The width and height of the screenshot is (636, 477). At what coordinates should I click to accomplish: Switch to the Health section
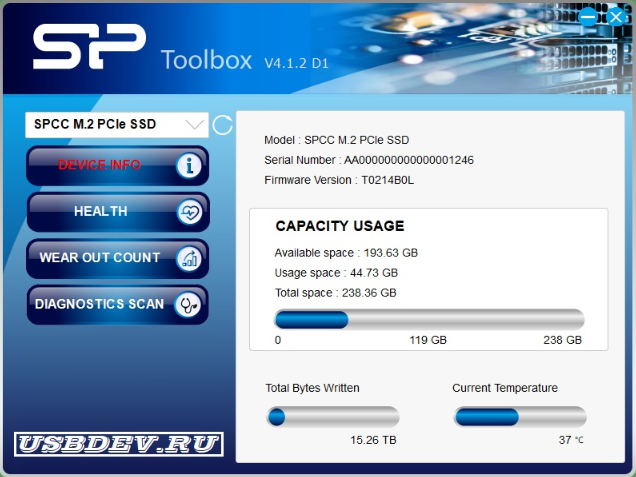(x=118, y=212)
